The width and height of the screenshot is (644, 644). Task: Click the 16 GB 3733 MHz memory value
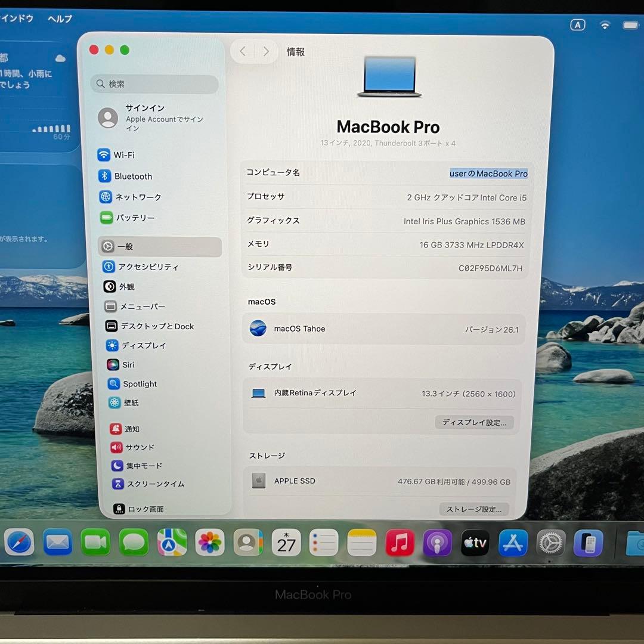[x=472, y=245]
